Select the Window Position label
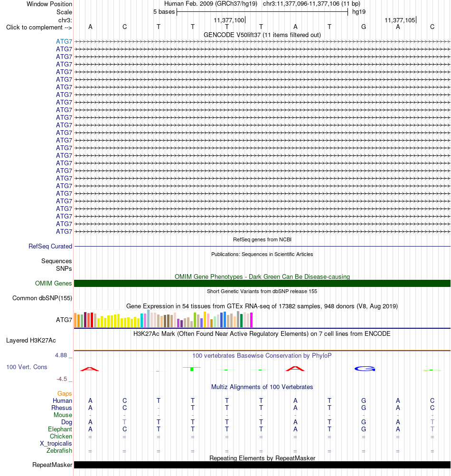 click(49, 4)
